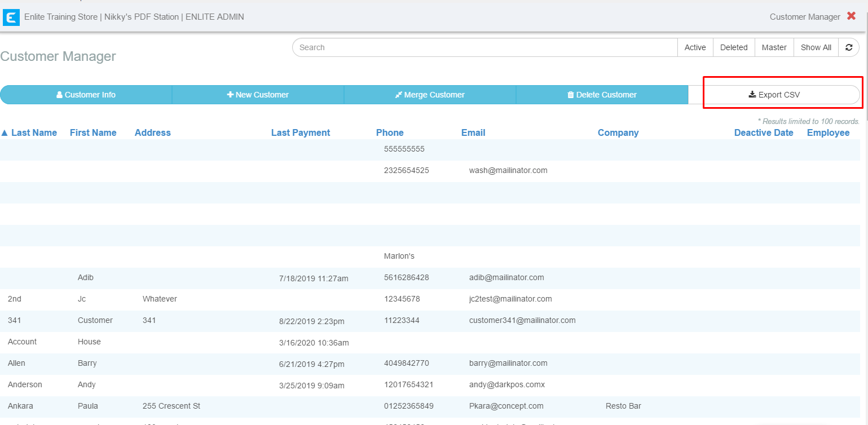Screen dimensions: 868x425
Task: Focus the Search input field
Action: 484,47
